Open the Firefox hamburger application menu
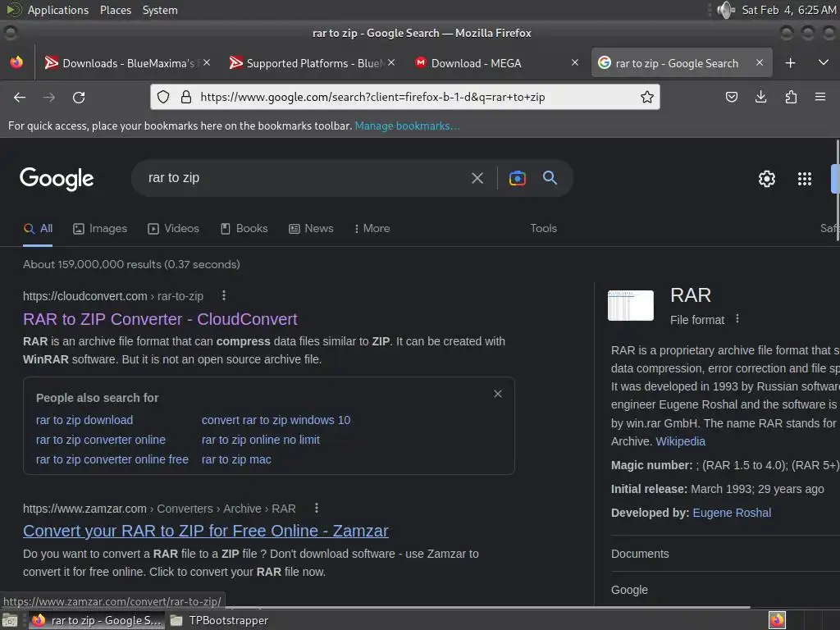Screen dimensions: 840x630 click(x=820, y=97)
